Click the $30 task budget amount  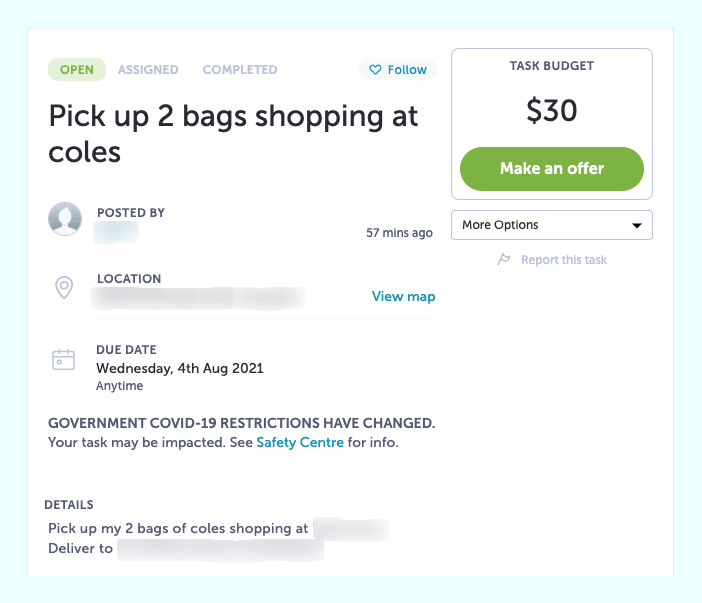pos(552,110)
